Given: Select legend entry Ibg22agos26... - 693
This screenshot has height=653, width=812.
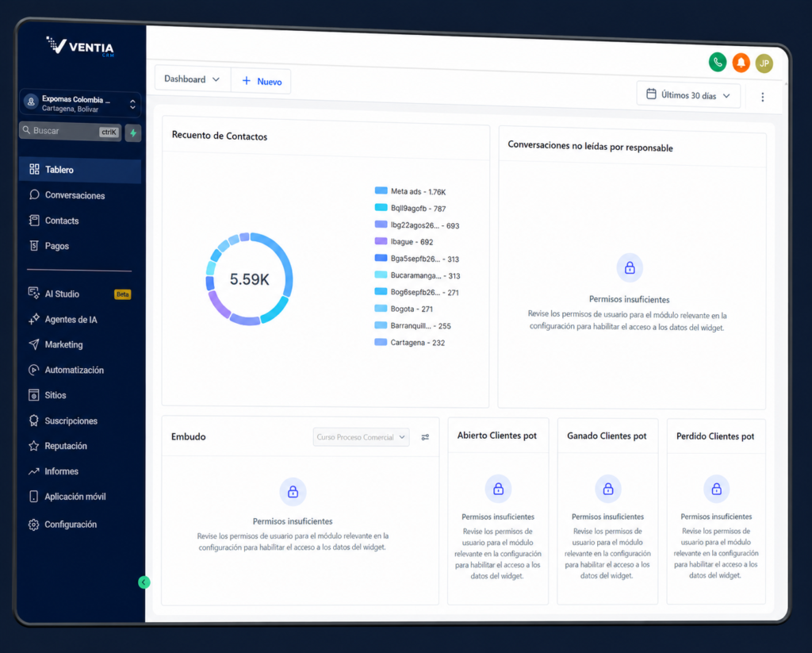Looking at the screenshot, I should [x=417, y=225].
